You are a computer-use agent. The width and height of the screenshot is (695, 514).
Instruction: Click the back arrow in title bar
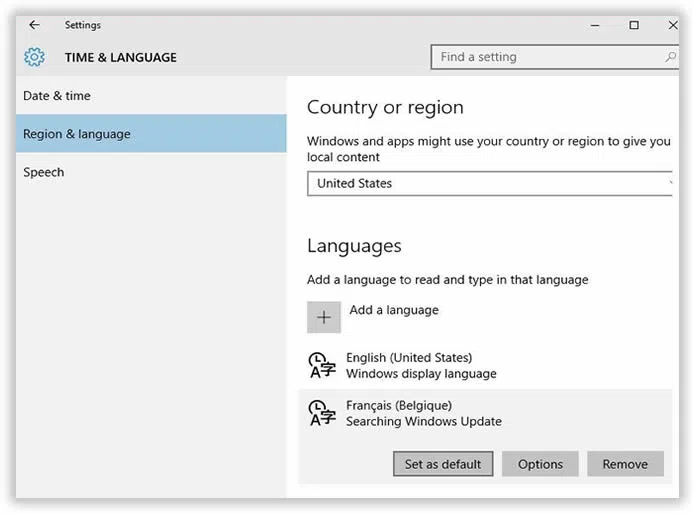point(35,25)
